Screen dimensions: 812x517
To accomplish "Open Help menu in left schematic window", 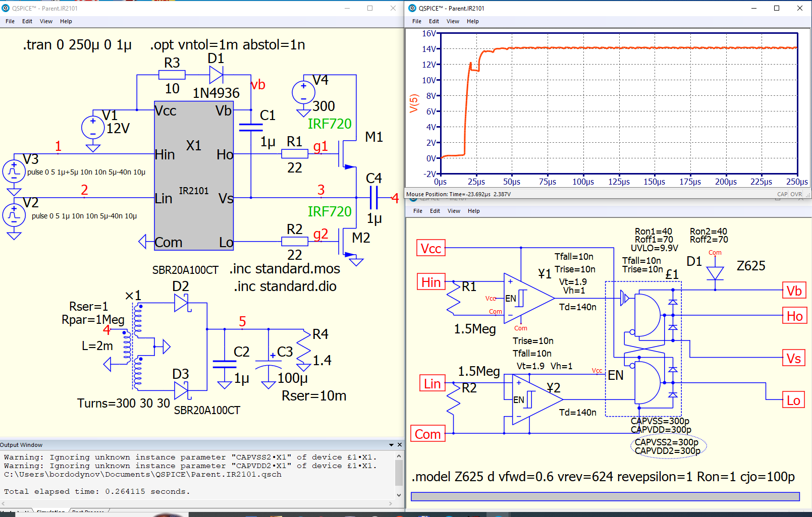I will (x=66, y=21).
